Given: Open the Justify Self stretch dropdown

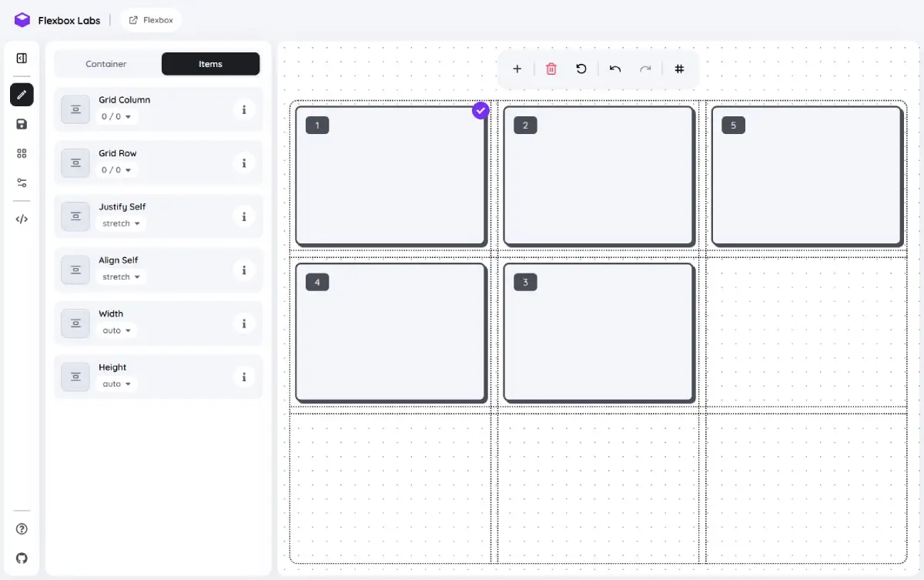Looking at the screenshot, I should tap(121, 223).
